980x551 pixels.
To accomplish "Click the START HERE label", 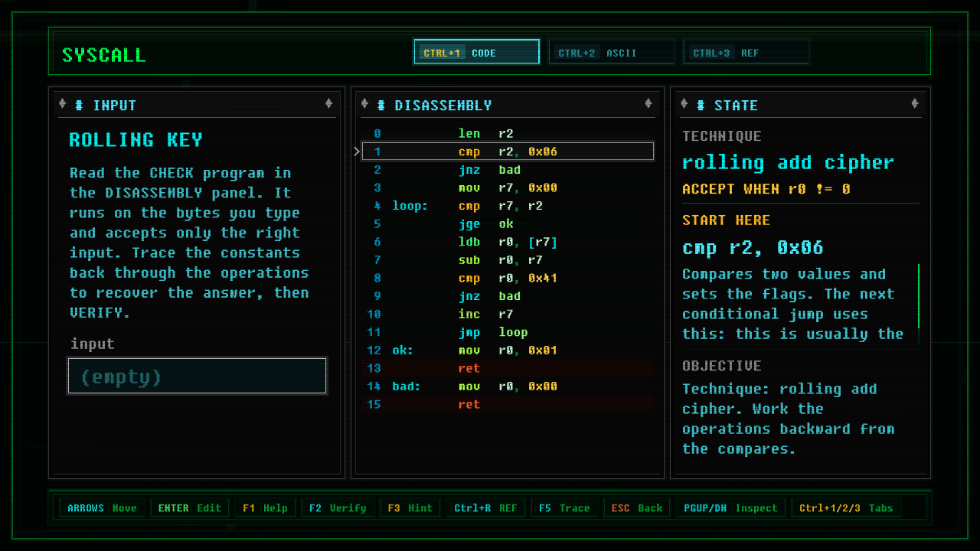I will pyautogui.click(x=726, y=220).
